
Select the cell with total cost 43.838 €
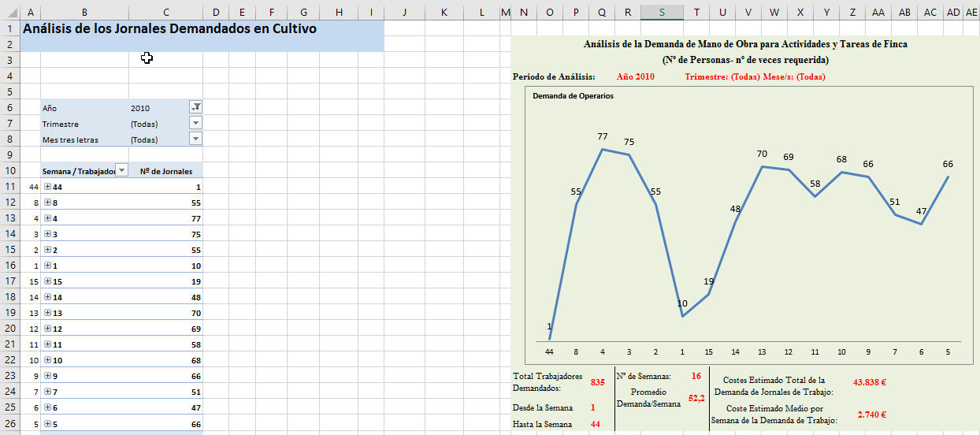coord(872,382)
